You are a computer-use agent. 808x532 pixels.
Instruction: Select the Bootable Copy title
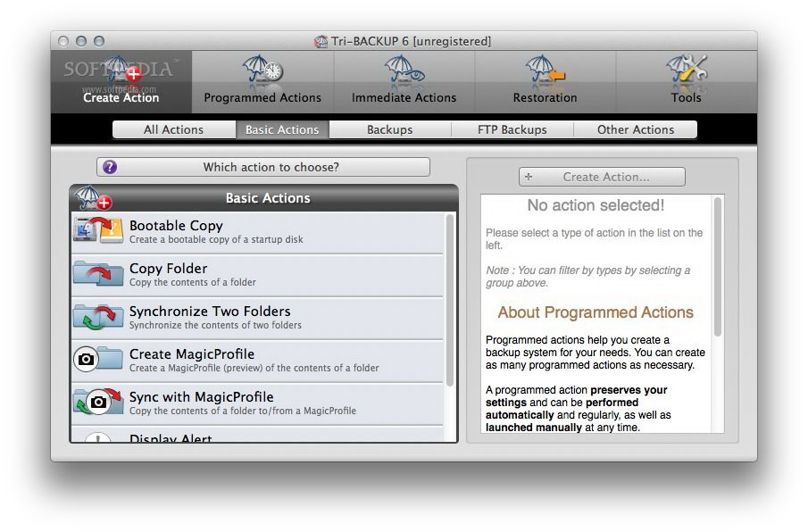click(176, 226)
